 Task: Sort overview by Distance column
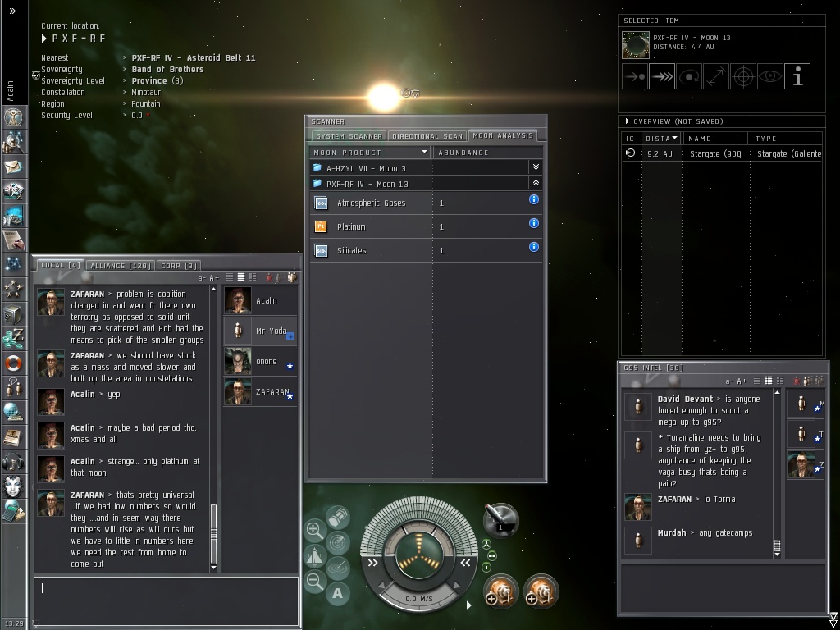[x=661, y=138]
